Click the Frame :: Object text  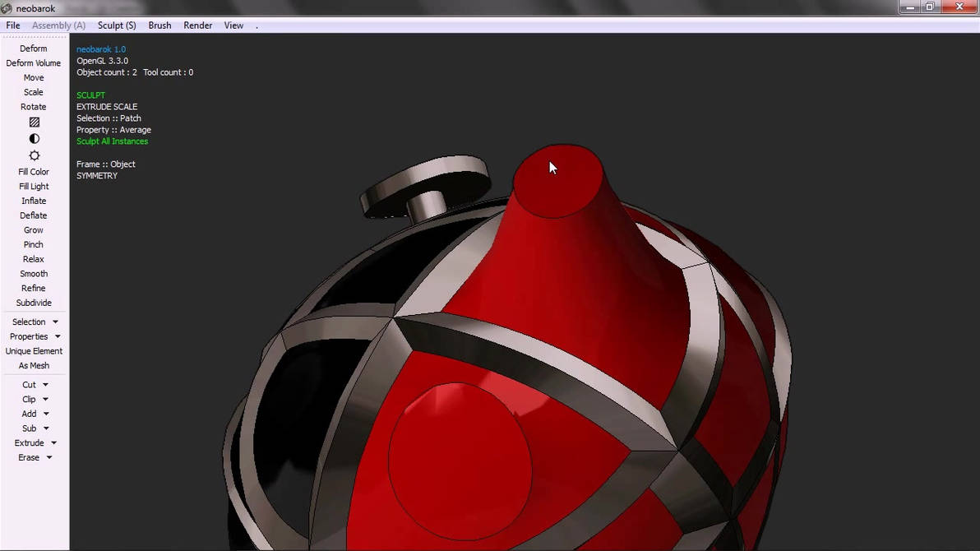coord(105,164)
